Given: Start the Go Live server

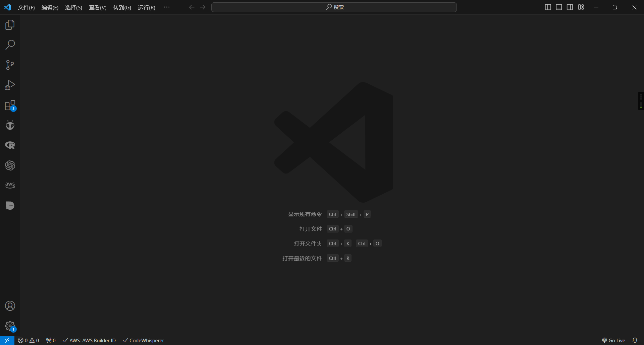Looking at the screenshot, I should 613,340.
